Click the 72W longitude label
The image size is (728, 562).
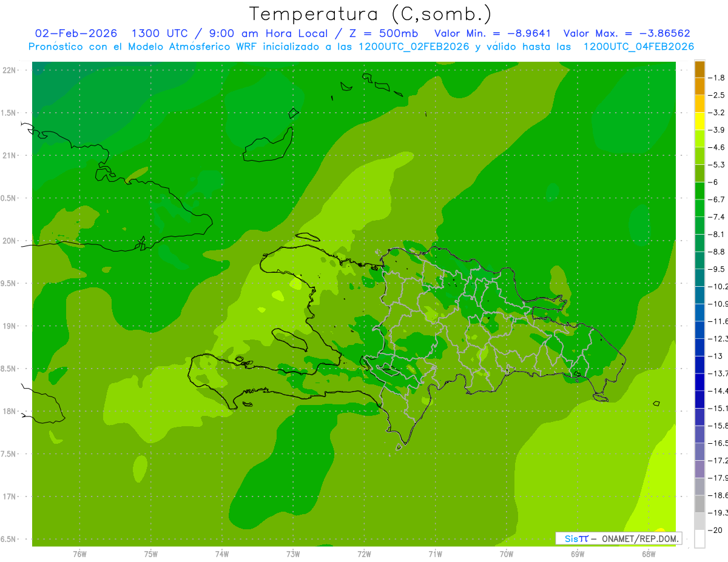[x=364, y=554]
